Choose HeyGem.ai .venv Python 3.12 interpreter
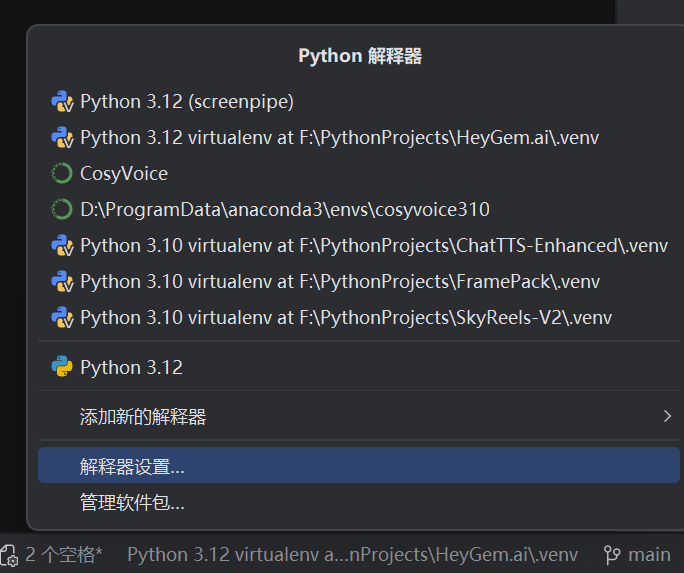Image resolution: width=684 pixels, height=573 pixels. coord(359,138)
